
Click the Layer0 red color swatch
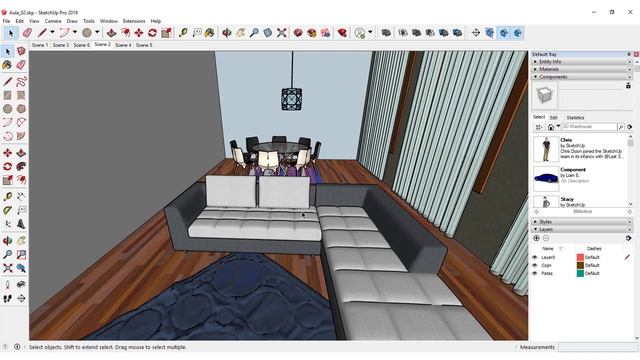[x=580, y=258]
